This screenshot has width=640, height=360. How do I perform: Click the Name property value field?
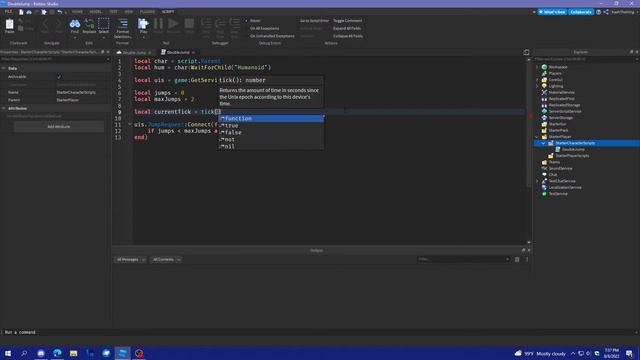click(x=82, y=92)
